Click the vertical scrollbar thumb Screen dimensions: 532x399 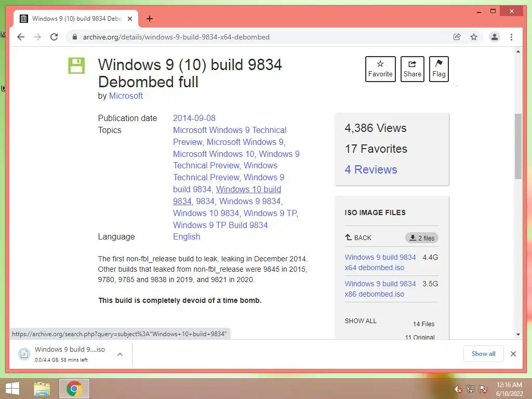518,146
